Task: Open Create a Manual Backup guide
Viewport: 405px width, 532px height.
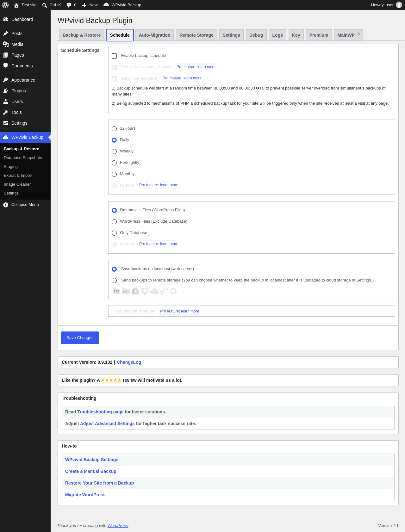Action: [x=91, y=471]
